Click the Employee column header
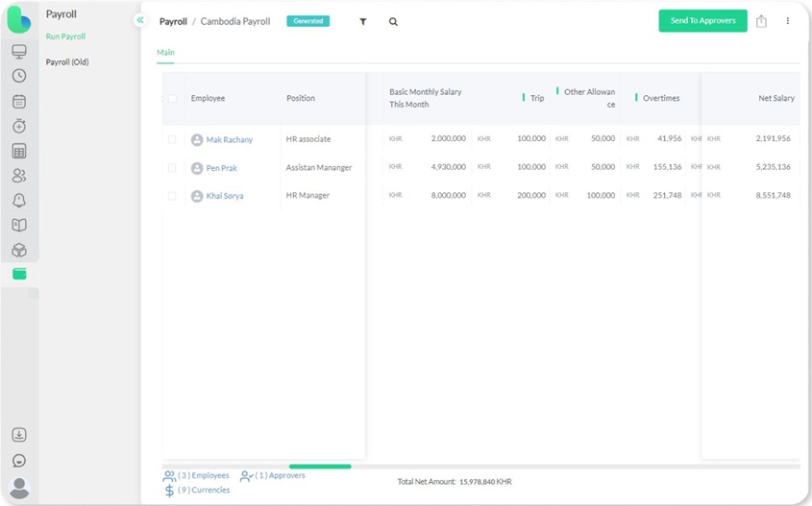This screenshot has height=506, width=812. click(208, 98)
